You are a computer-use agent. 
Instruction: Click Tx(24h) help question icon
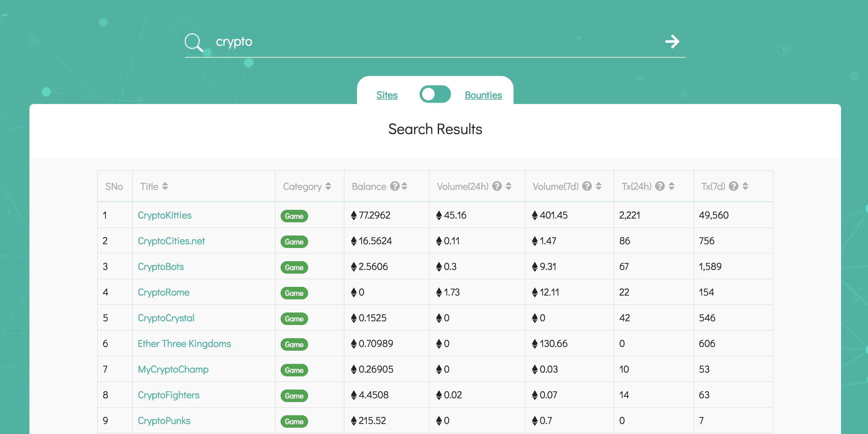(659, 186)
